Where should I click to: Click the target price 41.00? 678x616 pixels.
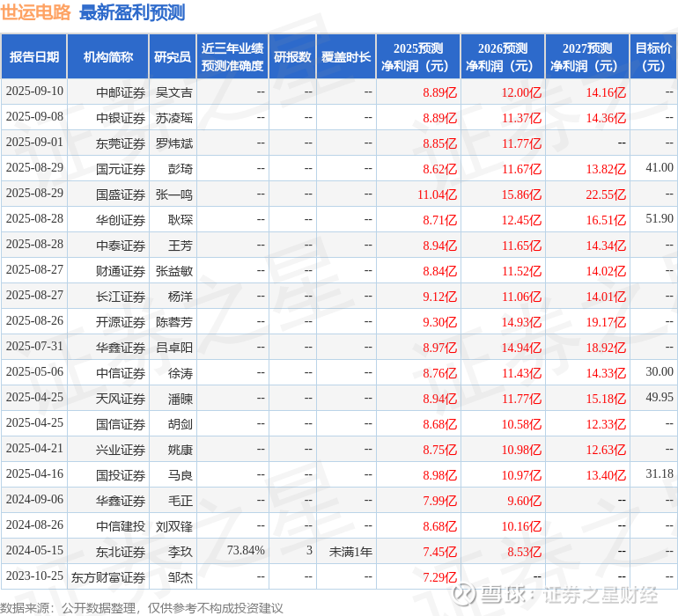click(660, 168)
